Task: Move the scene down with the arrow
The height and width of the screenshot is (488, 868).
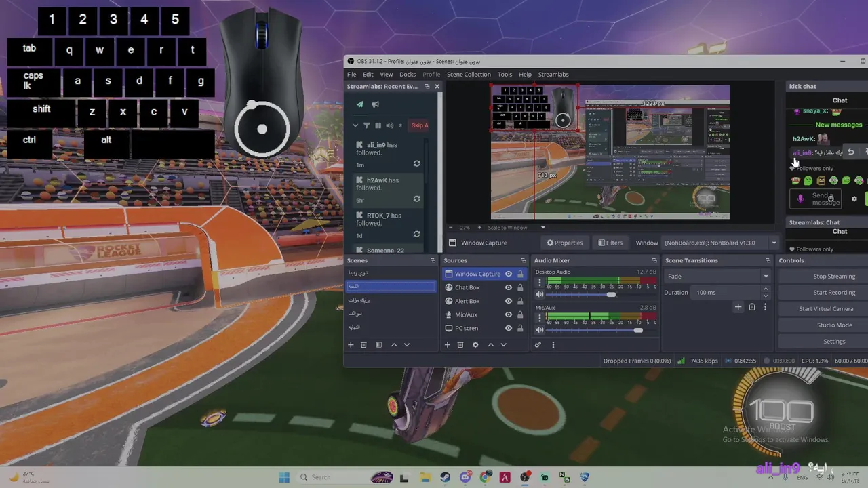Action: pos(407,345)
